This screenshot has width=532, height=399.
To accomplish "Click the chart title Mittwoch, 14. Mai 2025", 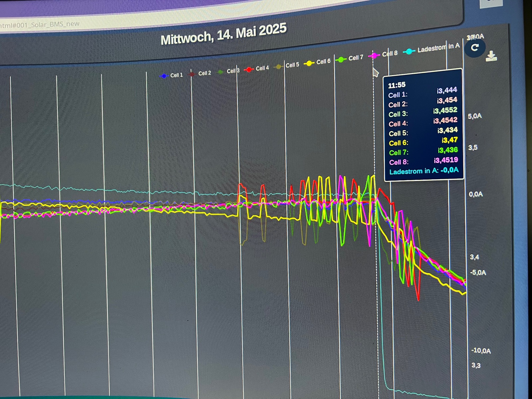I will (223, 35).
